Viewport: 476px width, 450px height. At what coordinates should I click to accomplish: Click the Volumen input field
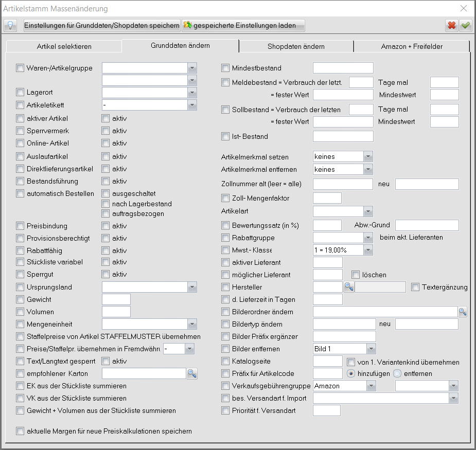point(116,312)
